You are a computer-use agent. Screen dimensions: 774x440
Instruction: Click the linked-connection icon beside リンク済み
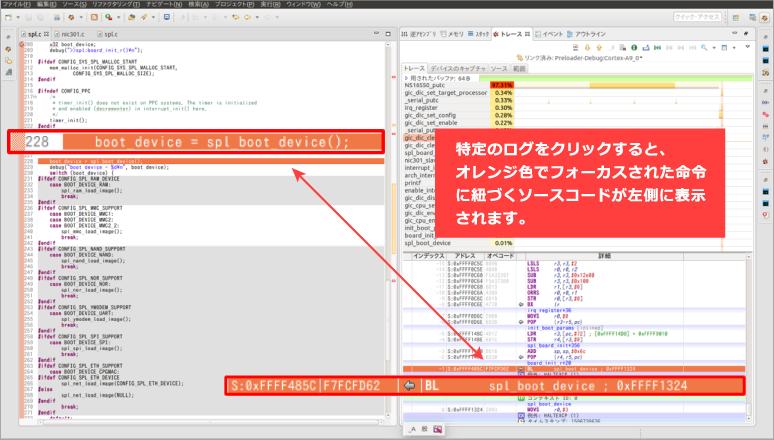(519, 58)
